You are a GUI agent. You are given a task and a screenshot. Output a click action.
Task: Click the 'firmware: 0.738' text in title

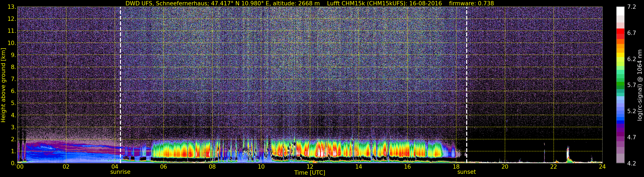tap(472, 3)
